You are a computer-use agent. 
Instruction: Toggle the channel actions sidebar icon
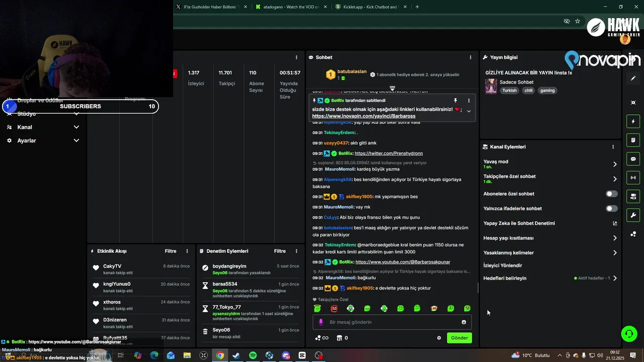tap(633, 196)
